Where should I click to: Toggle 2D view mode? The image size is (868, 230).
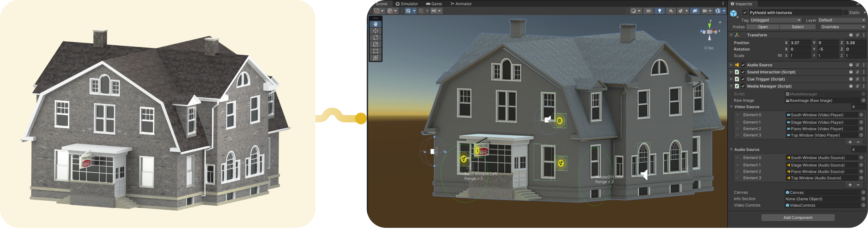click(x=648, y=10)
